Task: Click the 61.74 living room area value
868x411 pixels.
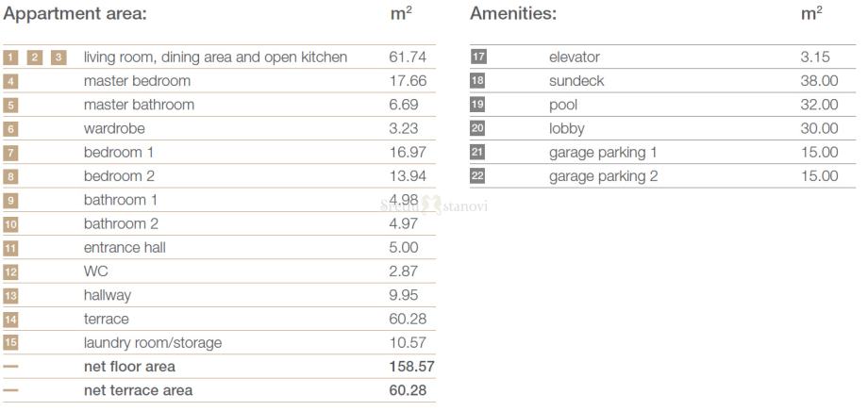Action: pyautogui.click(x=408, y=58)
